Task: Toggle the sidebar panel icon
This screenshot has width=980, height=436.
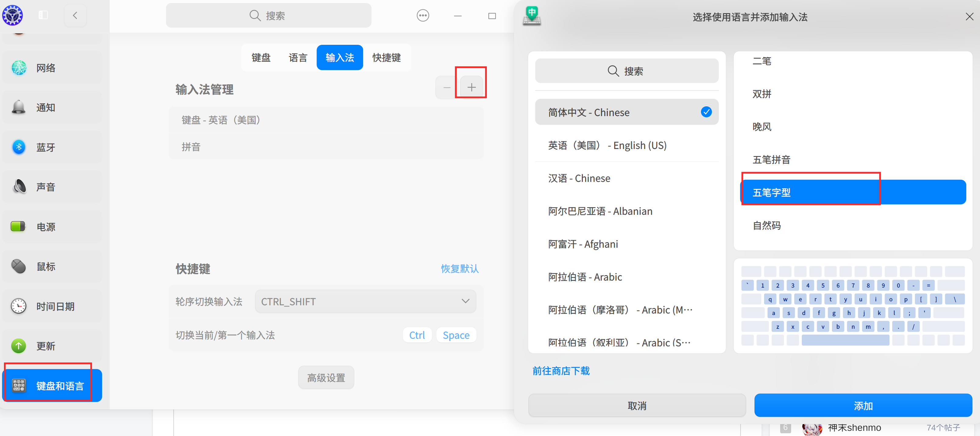Action: pyautogui.click(x=43, y=15)
